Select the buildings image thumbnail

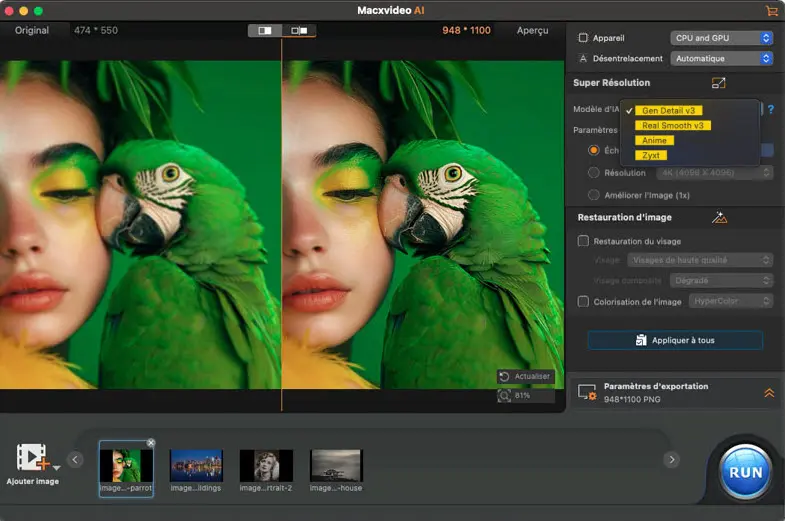pos(196,466)
